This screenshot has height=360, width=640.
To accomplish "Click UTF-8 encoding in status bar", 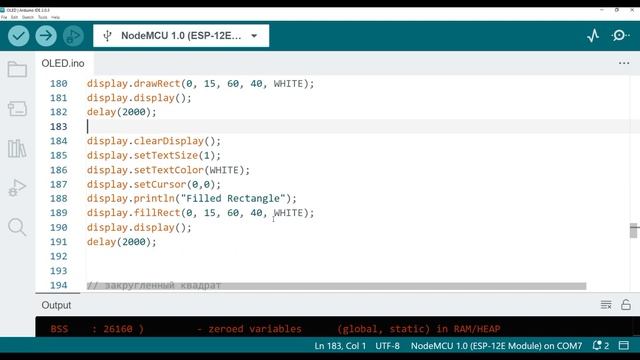I will pyautogui.click(x=387, y=346).
